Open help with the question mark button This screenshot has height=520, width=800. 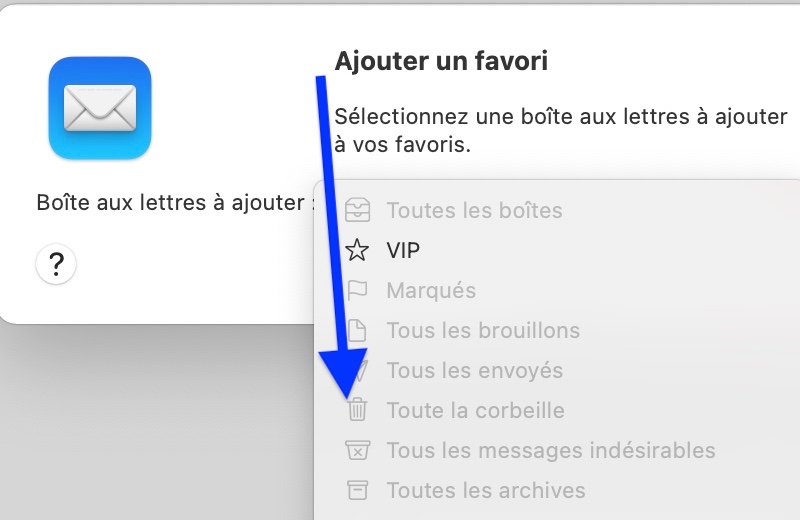click(57, 264)
